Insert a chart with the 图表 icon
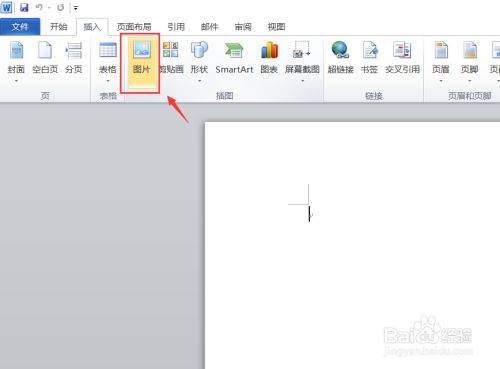This screenshot has height=369, width=500. point(269,50)
